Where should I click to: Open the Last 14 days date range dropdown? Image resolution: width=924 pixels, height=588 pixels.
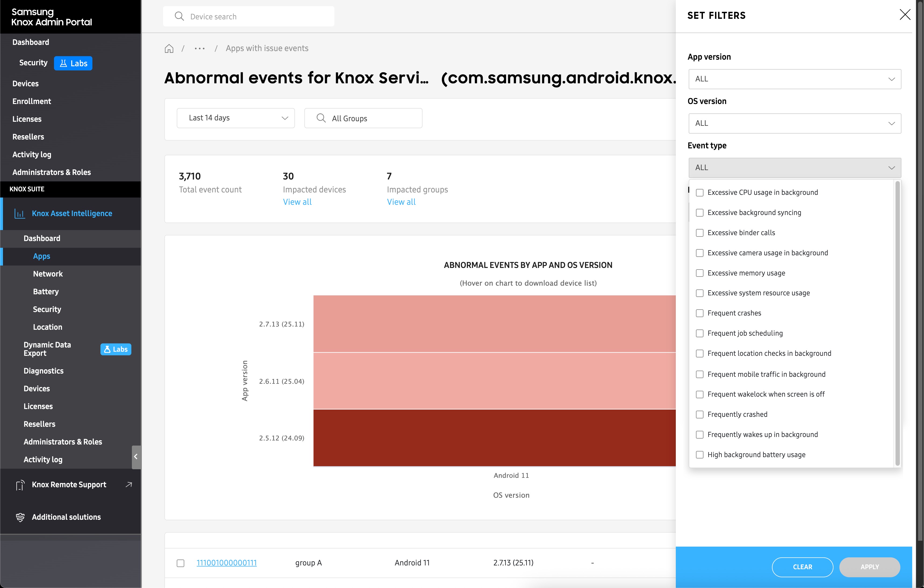(236, 118)
